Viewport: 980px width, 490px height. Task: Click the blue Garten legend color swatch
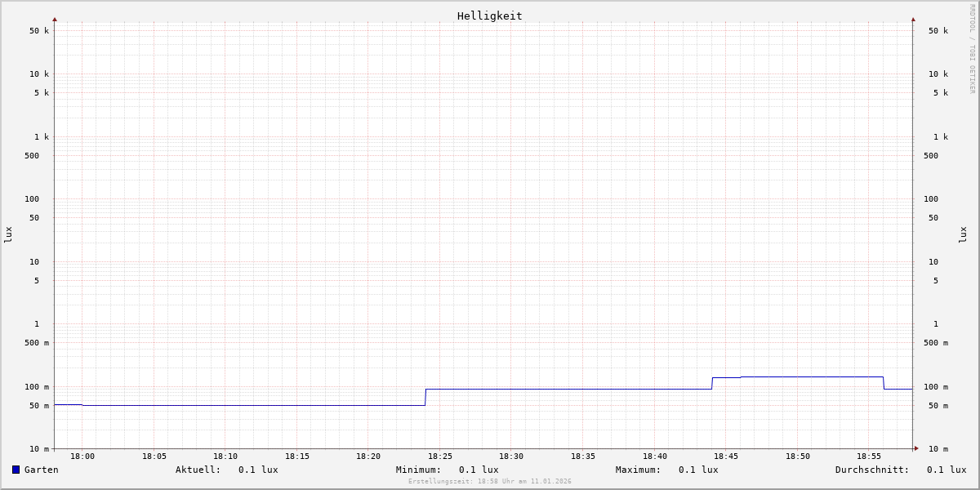[16, 470]
